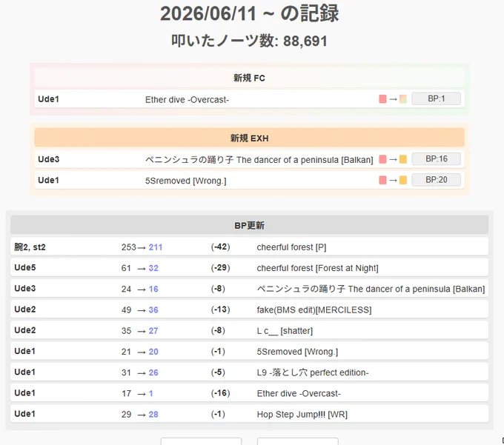This screenshot has height=445, width=504.
Task: Select 'Ether dive -Overcast-' in the BP更新 list
Action: point(299,393)
